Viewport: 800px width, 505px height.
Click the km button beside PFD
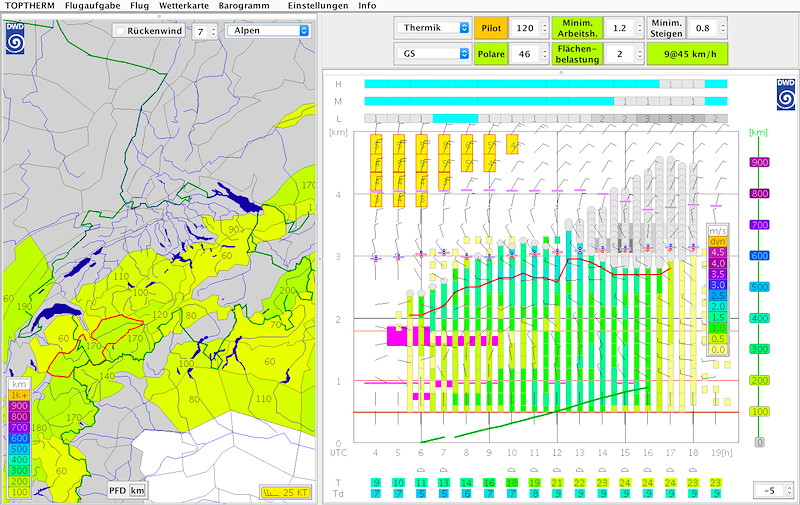137,491
